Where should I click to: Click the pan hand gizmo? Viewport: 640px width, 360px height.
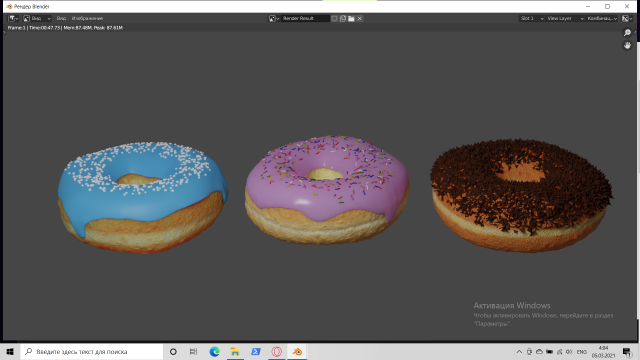coord(627,45)
